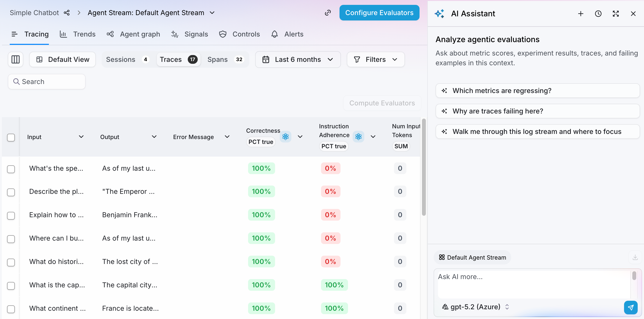Select the "What's the spe..." trace checkbox

11,169
